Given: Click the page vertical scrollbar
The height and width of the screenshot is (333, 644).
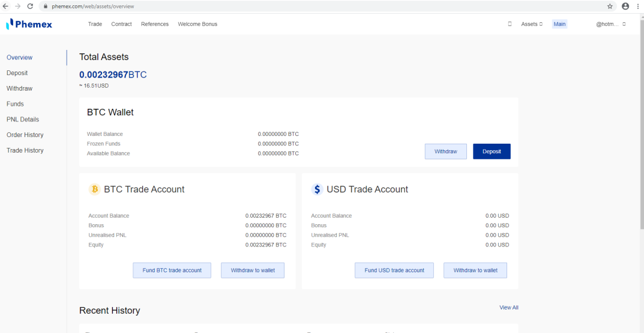Looking at the screenshot, I should (x=641, y=123).
